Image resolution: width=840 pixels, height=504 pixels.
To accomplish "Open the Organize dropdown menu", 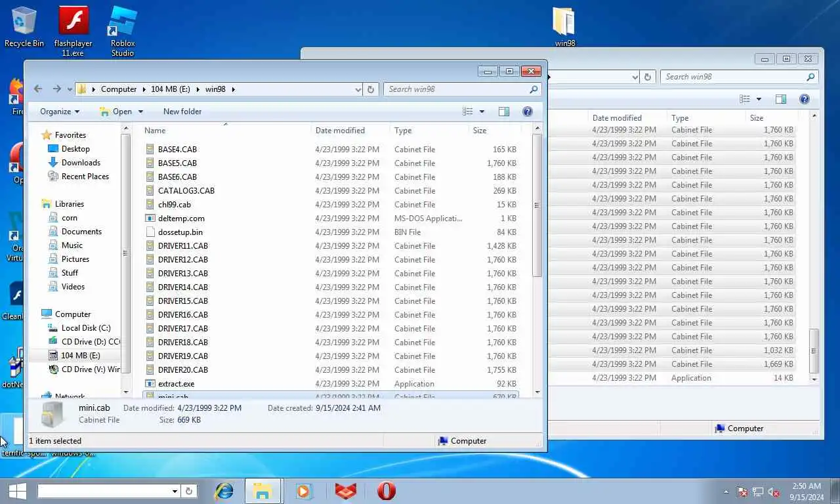I will [x=60, y=112].
